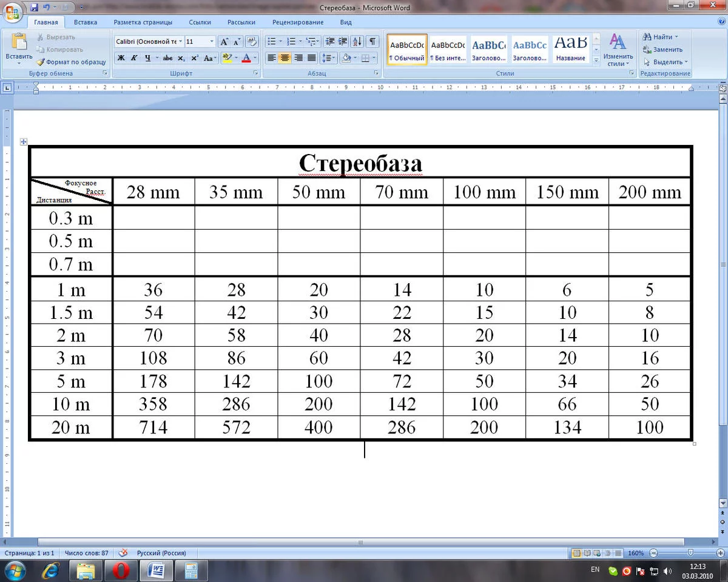Toggle strikethrough (abc) formatting

click(167, 58)
